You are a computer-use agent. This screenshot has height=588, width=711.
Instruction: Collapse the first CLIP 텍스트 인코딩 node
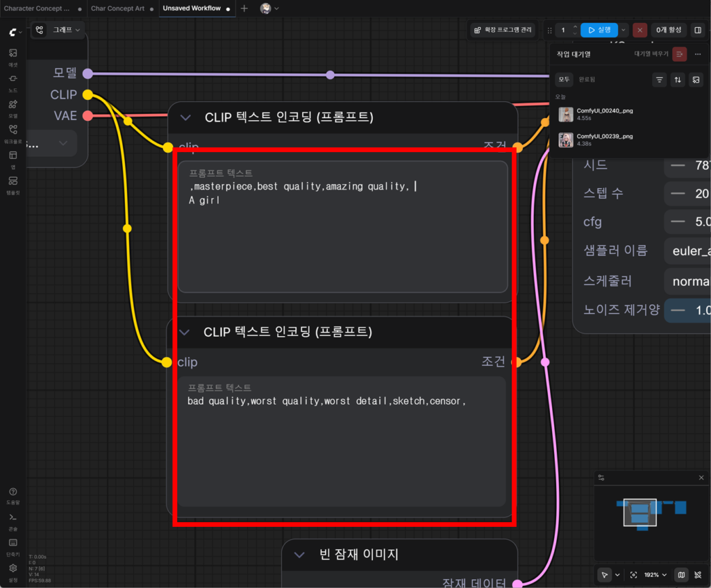pos(185,117)
